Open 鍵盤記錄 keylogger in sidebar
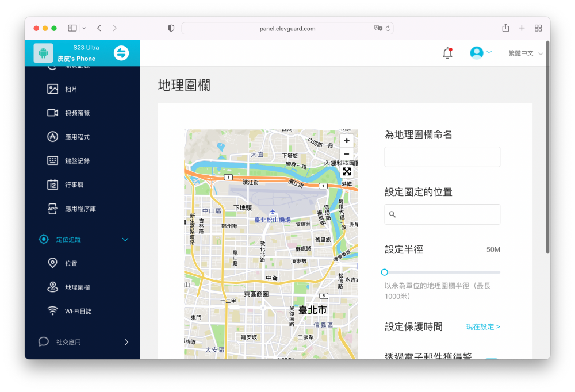575x392 pixels. (77, 161)
